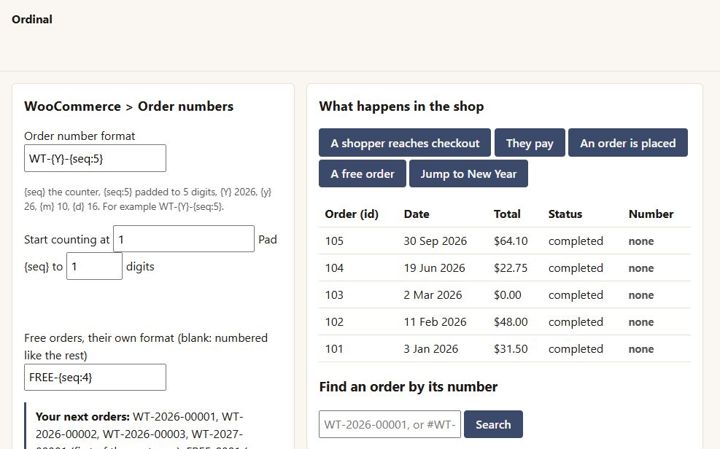Focus the find order by number field
Viewport: 720px width, 449px height.
point(390,424)
